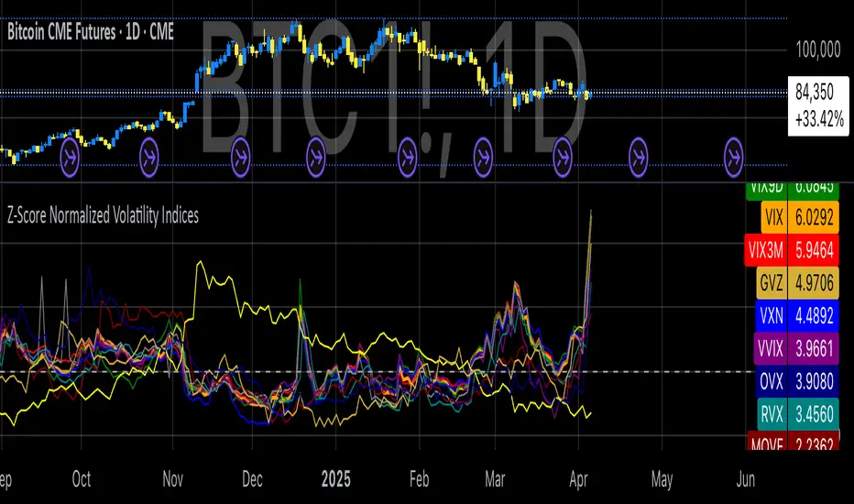Select the blue VXN series label

(x=772, y=315)
